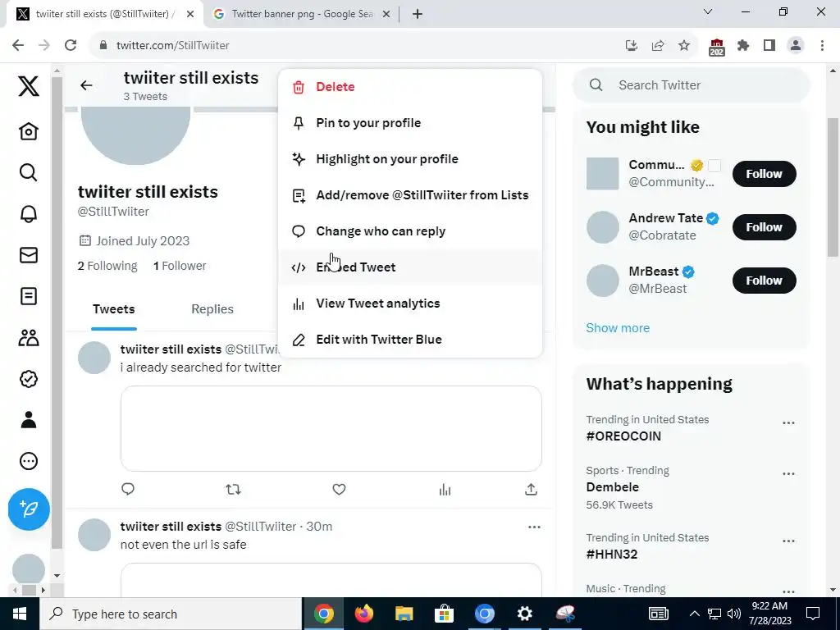Click install app icon in address bar

(632, 46)
